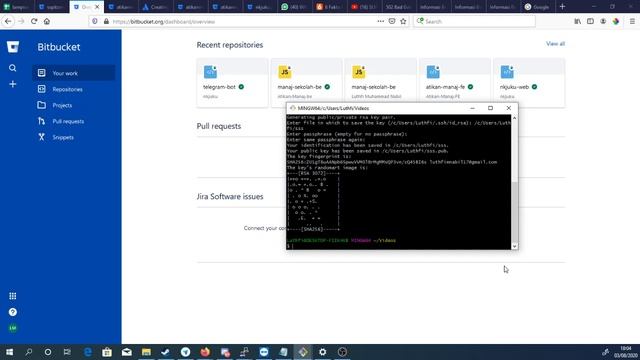
Task: Open the telegram-bot repository card
Action: point(232,83)
